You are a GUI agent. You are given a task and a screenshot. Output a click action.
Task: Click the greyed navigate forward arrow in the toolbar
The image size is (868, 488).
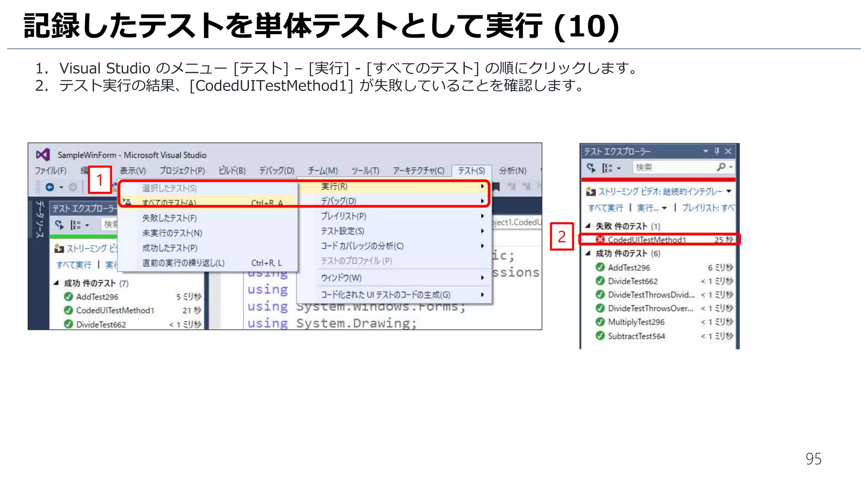73,187
